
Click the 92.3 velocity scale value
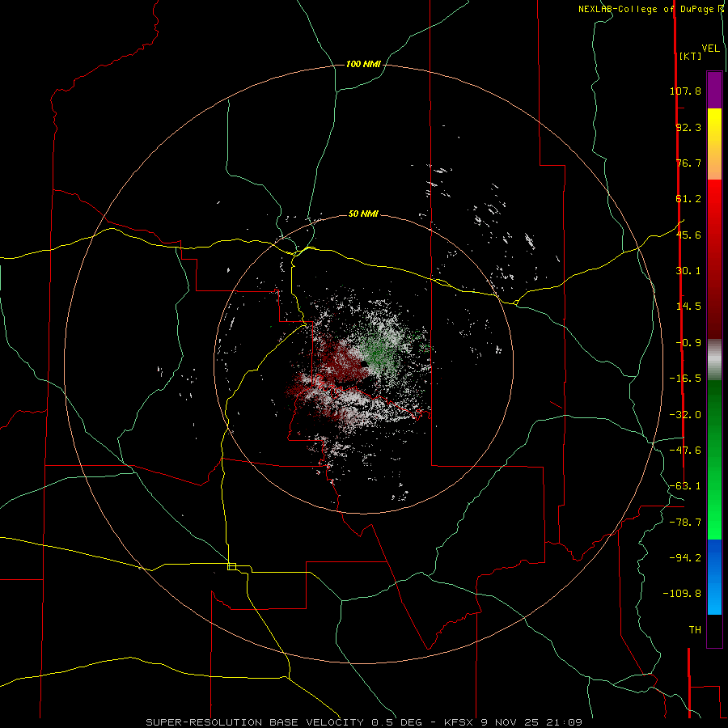click(688, 127)
